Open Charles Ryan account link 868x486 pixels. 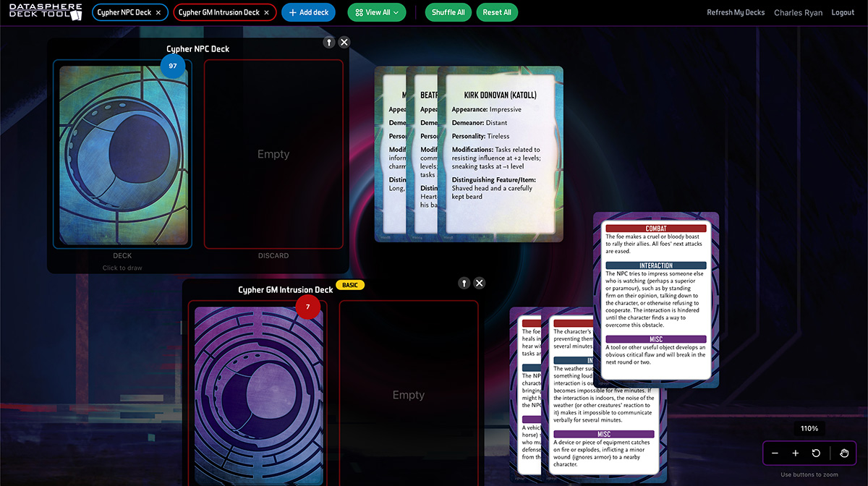point(798,12)
